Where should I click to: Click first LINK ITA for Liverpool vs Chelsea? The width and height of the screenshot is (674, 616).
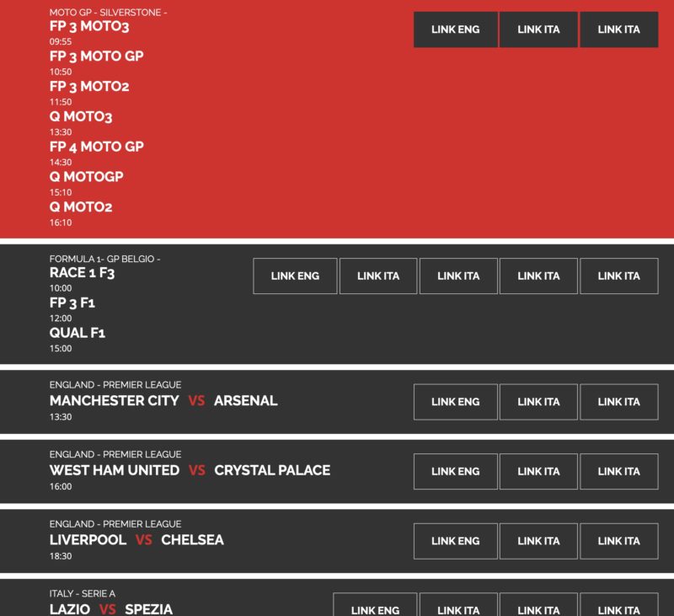click(x=538, y=541)
